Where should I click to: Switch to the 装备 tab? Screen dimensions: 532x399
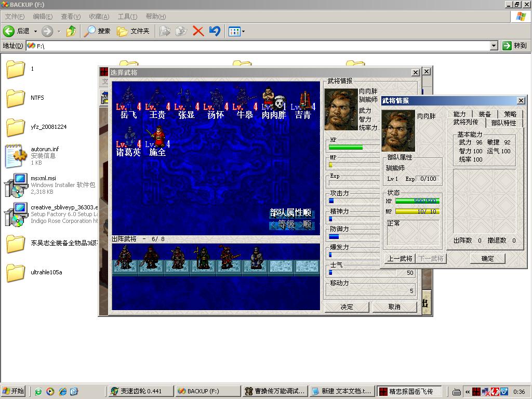[x=485, y=114]
